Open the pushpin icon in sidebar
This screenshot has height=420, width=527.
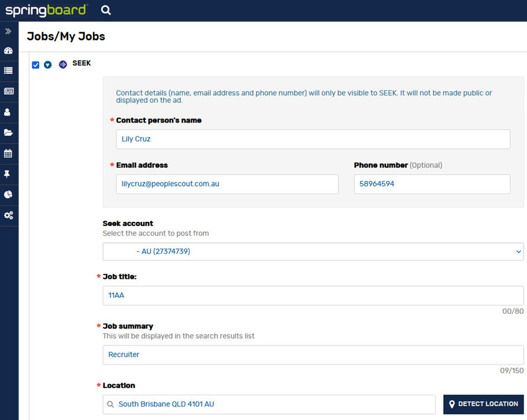tap(7, 174)
